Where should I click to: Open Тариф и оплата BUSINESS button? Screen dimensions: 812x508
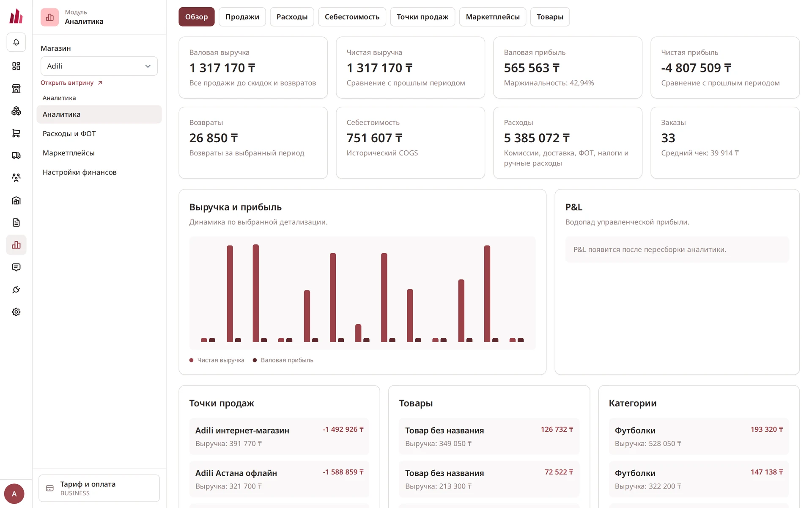coord(99,488)
